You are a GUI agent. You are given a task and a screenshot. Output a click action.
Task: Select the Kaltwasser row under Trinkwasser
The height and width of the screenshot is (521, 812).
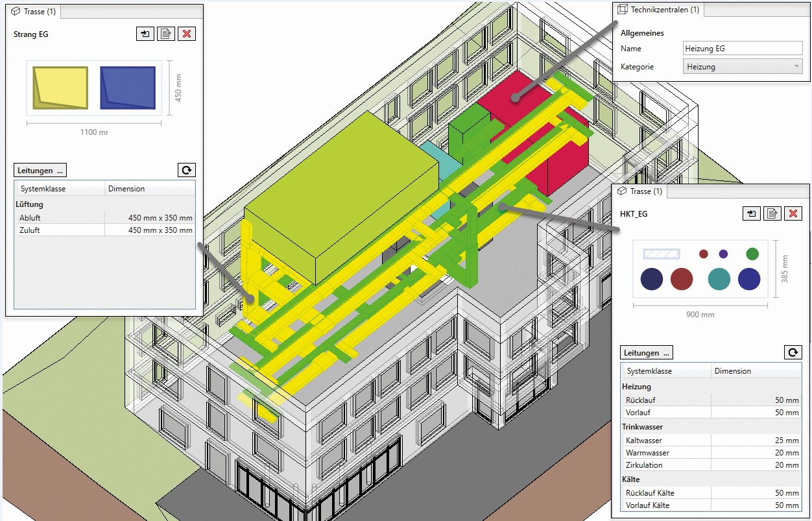(711, 441)
